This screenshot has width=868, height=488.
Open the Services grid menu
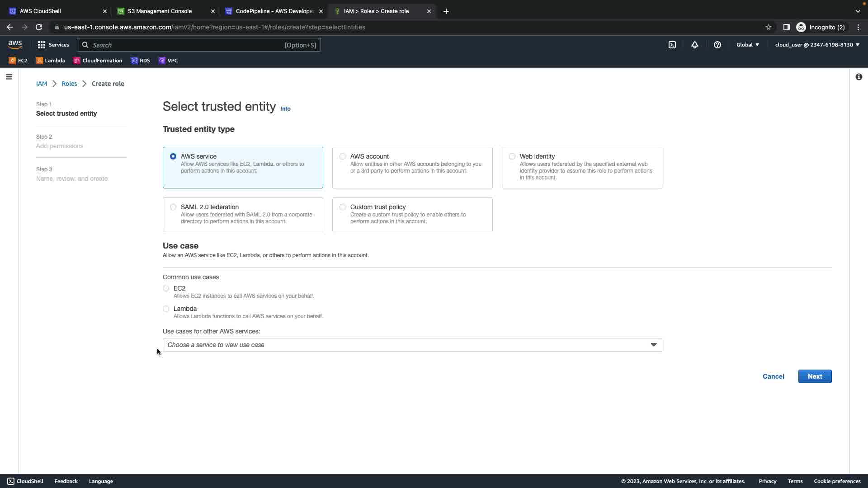pos(53,45)
